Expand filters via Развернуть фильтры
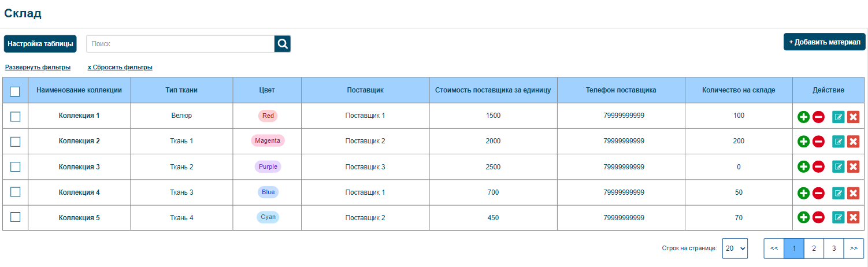The height and width of the screenshot is (267, 868). click(x=38, y=68)
